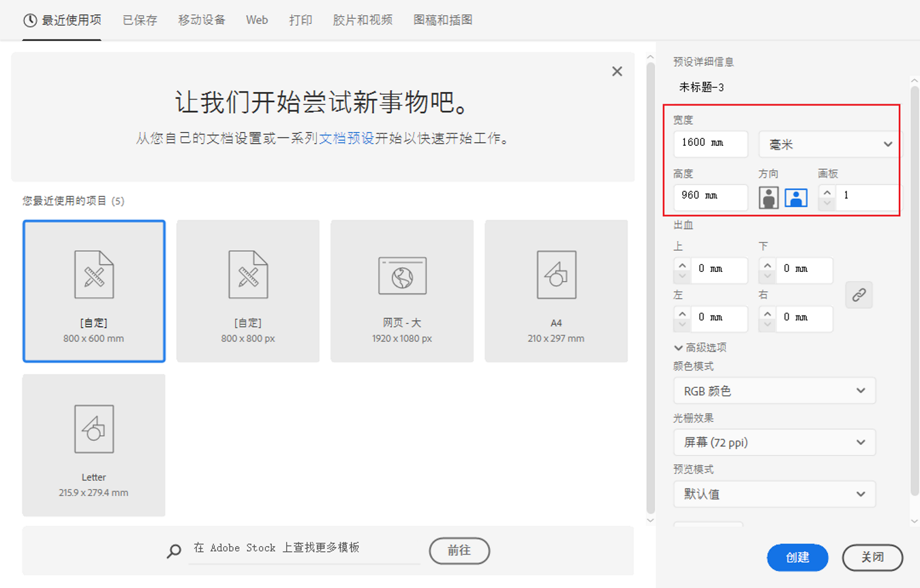
Task: Decrease the left (左) bleed value
Action: click(x=682, y=325)
